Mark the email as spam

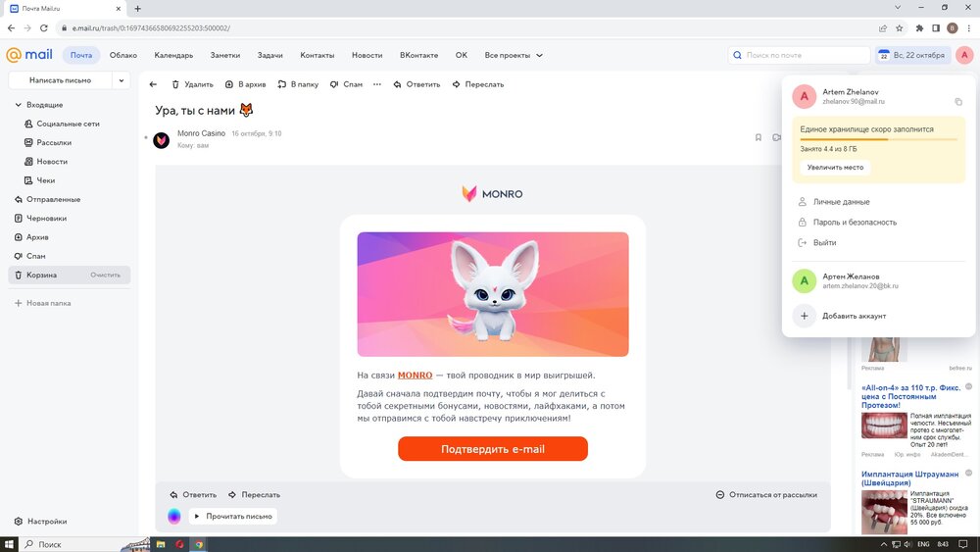point(346,84)
